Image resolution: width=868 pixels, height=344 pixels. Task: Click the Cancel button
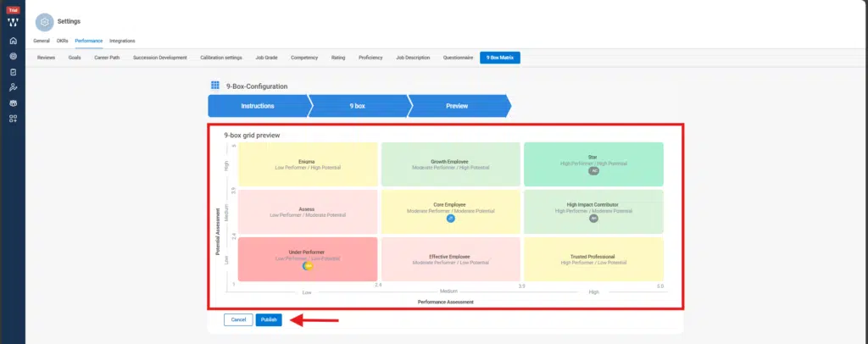238,319
